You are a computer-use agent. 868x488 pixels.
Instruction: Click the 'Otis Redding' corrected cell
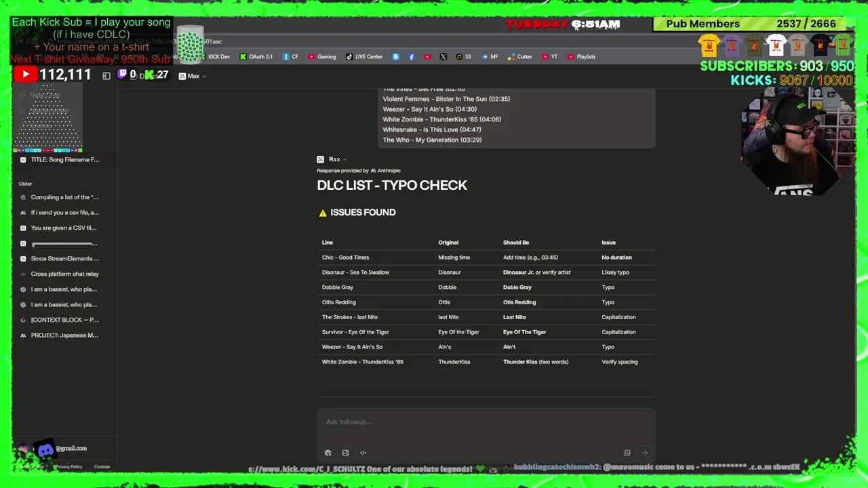tap(519, 302)
